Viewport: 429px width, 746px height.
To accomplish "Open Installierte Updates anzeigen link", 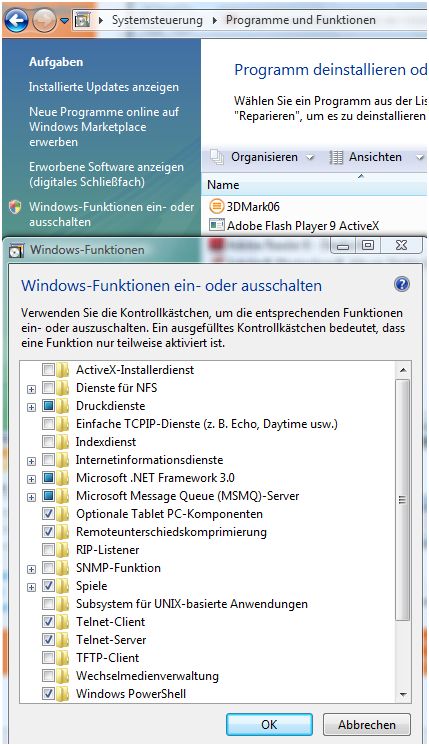I will coord(104,87).
